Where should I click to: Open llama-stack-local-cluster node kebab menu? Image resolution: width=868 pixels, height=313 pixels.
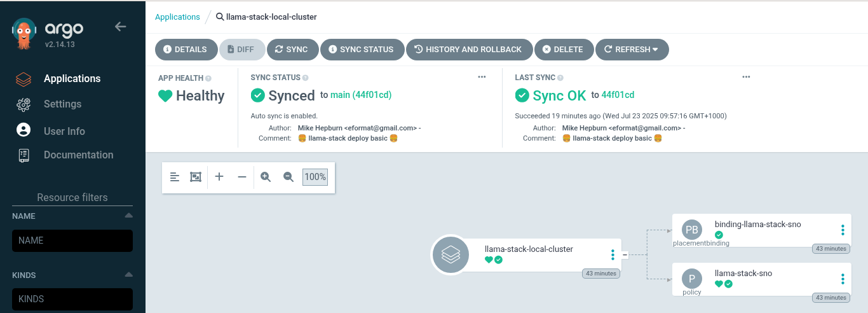point(613,254)
